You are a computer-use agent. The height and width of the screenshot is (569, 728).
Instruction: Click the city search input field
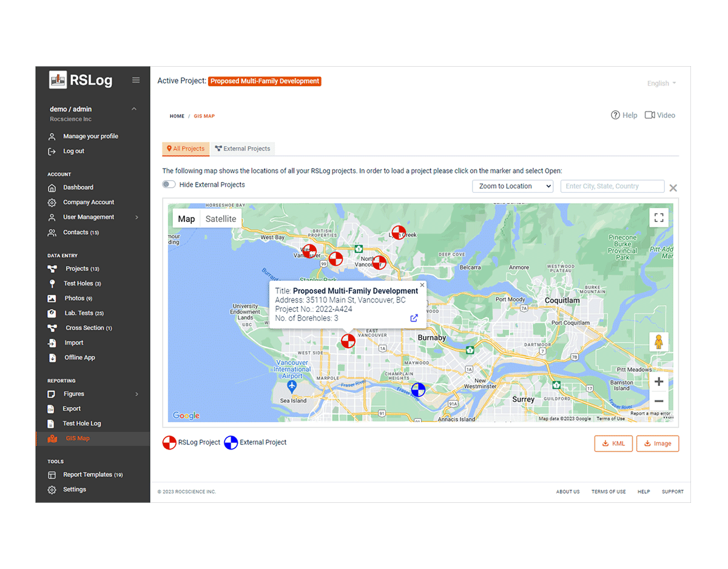612,186
